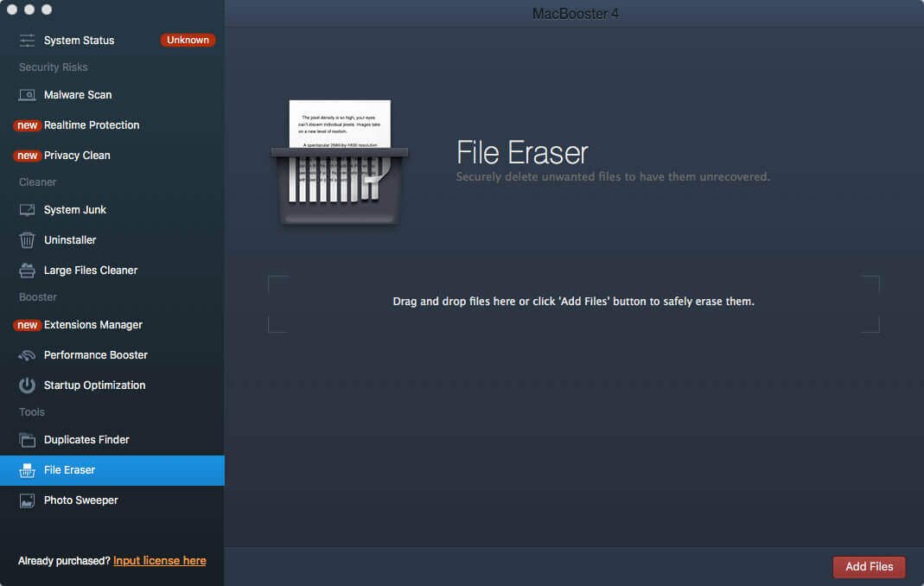Screen dimensions: 924x586
Task: Click the File Eraser shredder sidebar icon
Action: point(27,470)
